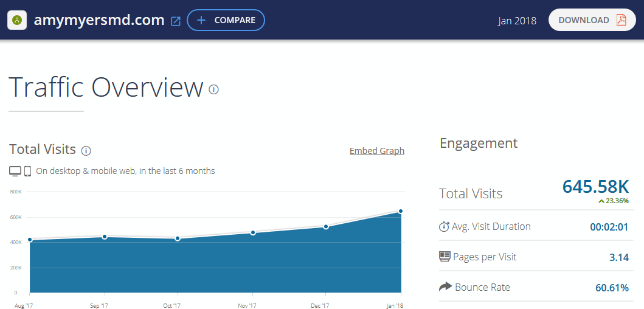
Task: Click 'On desktop & mobile web' description text
Action: pyautogui.click(x=126, y=171)
